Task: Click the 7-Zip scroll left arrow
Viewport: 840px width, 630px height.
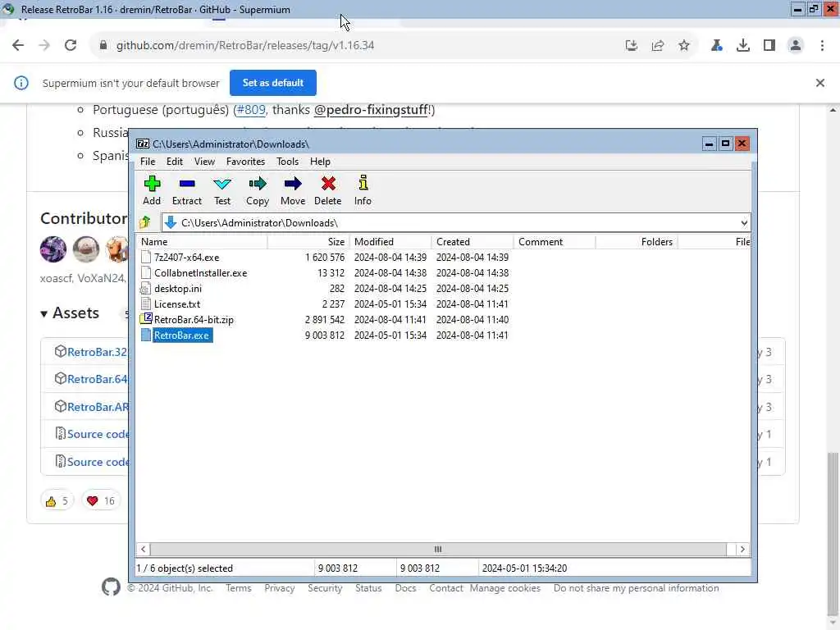Action: [x=143, y=549]
